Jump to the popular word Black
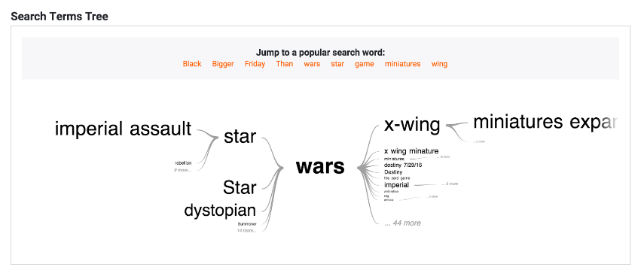This screenshot has width=644, height=273. click(192, 64)
